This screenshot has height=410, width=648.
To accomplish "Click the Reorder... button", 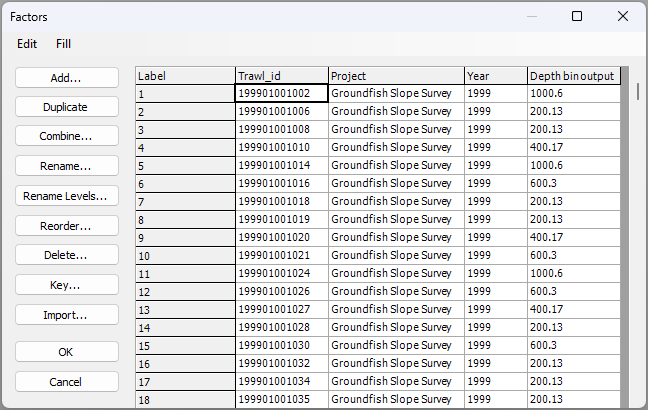I will 67,226.
